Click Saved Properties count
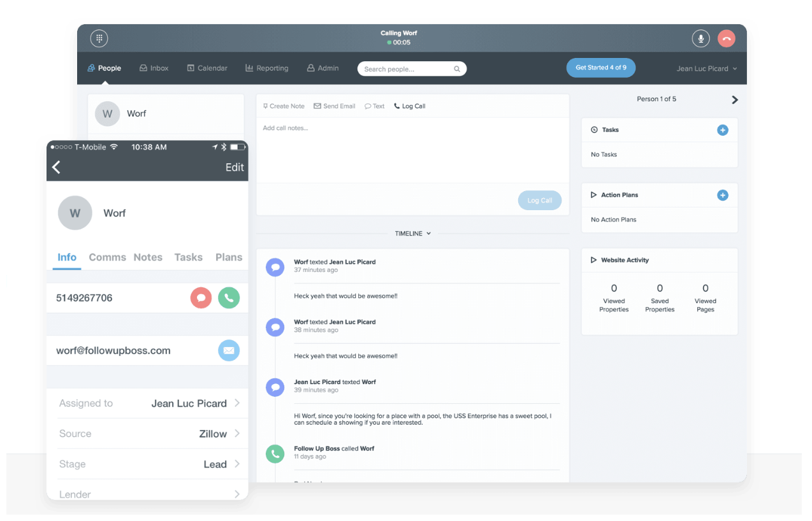The height and width of the screenshot is (521, 812). click(x=660, y=289)
